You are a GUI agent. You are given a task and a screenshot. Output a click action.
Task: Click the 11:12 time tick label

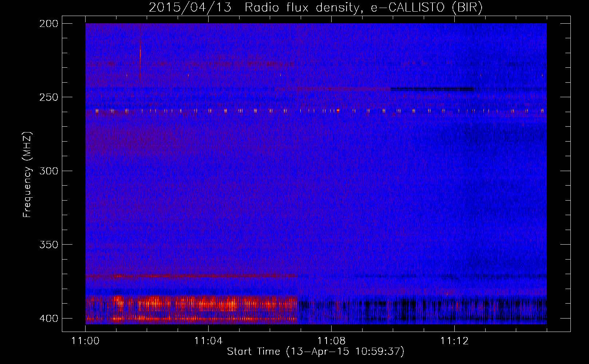tap(454, 341)
